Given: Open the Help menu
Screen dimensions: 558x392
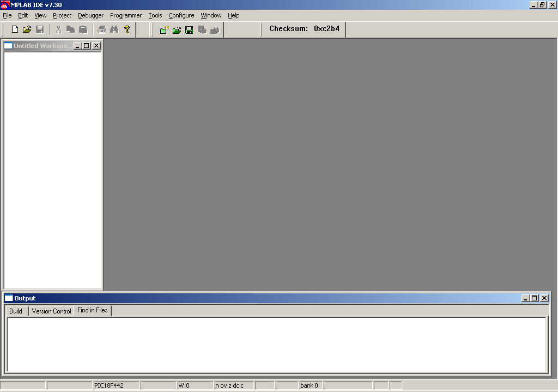Looking at the screenshot, I should [233, 15].
